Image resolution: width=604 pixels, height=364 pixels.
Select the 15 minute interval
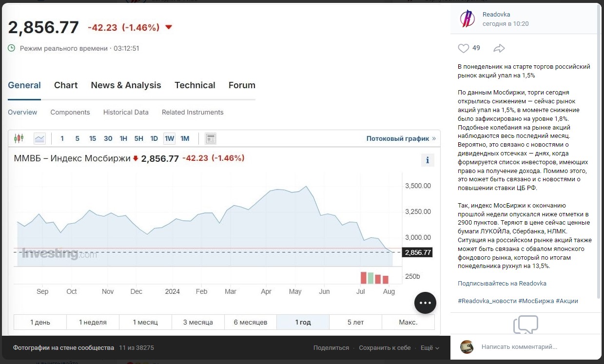(93, 138)
